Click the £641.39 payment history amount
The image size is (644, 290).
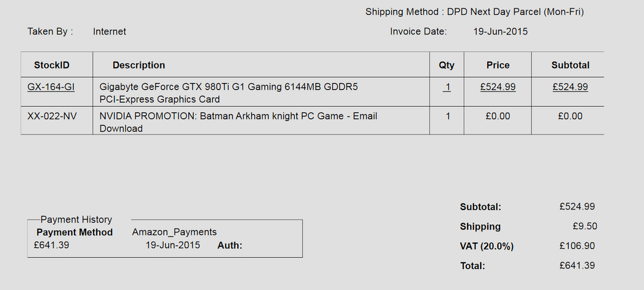click(51, 245)
